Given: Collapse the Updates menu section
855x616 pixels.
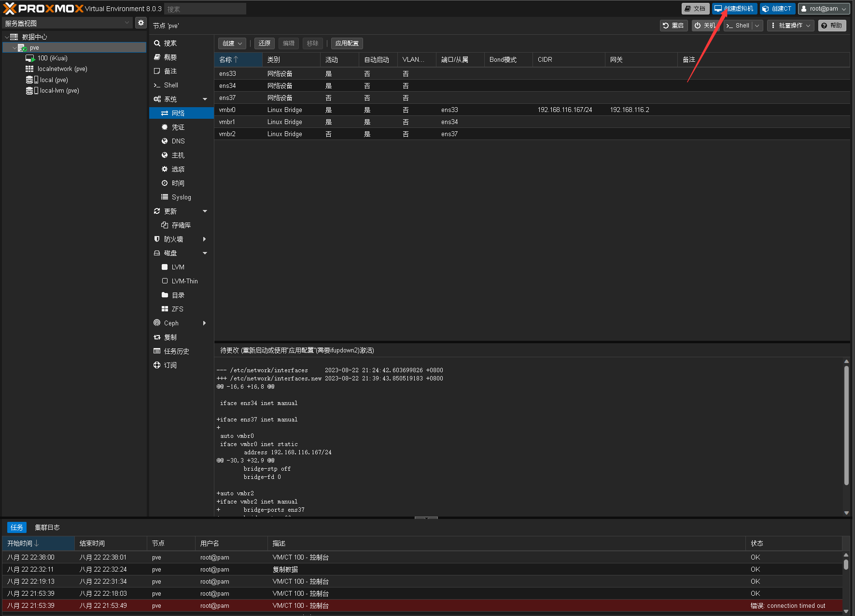Looking at the screenshot, I should click(x=205, y=211).
